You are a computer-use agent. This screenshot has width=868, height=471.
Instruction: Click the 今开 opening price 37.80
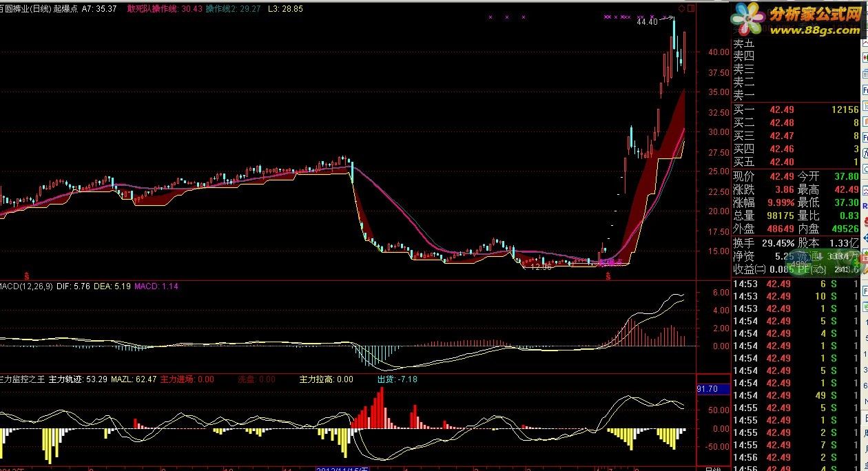(x=847, y=176)
